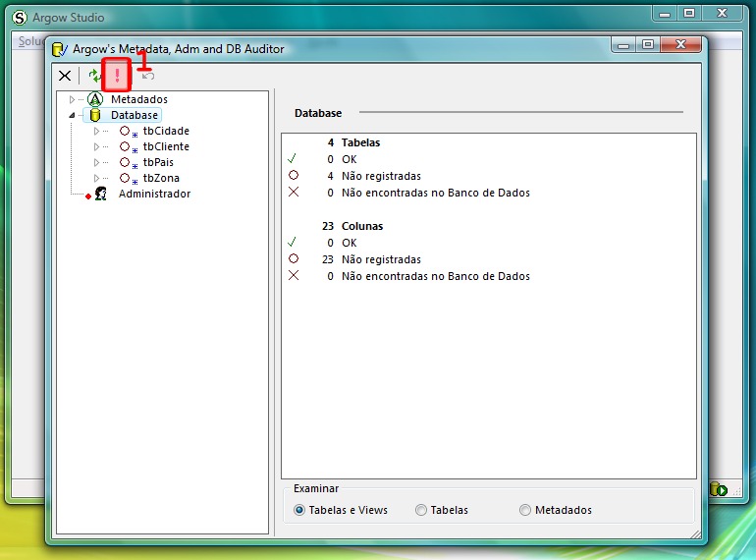Click the Metadados circled A icon

(95, 99)
